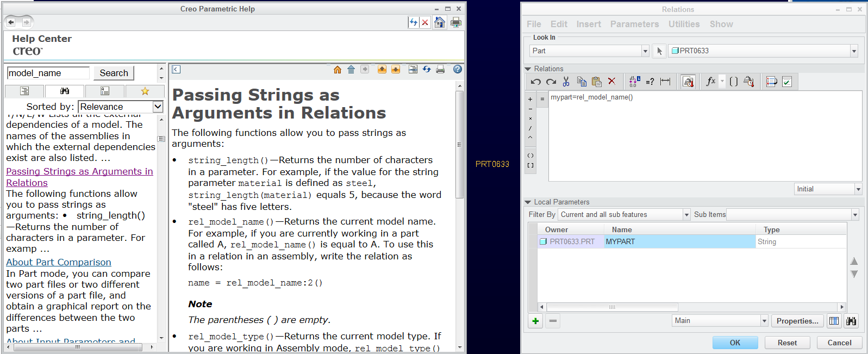Screen dimensions: 868x354
Task: Cut selected relation text with scissors icon
Action: click(566, 82)
